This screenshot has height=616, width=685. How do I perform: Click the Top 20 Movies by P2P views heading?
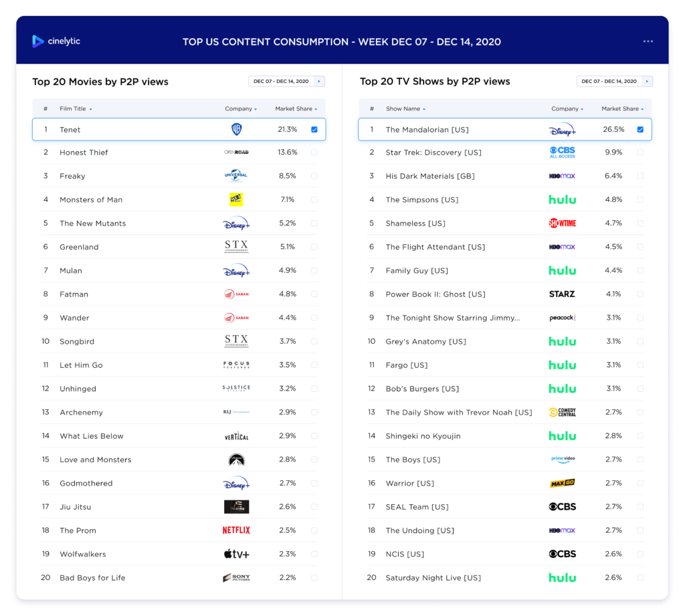(100, 82)
